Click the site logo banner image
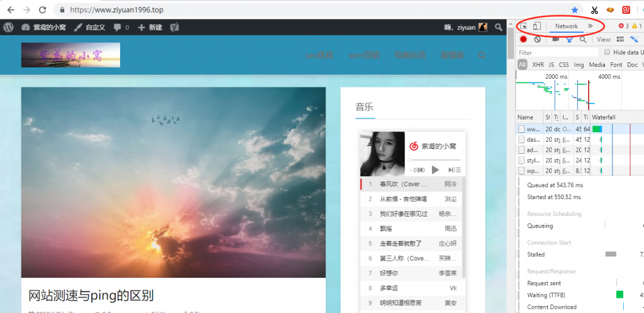 tap(70, 55)
